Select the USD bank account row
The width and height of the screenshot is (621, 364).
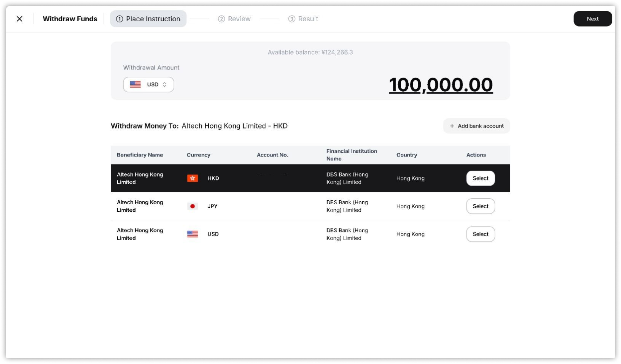coord(480,234)
